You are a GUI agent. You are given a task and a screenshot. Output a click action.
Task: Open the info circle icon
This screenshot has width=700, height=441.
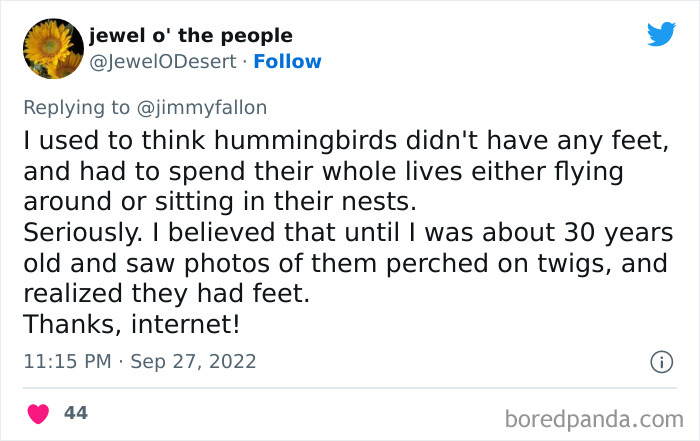[x=661, y=362]
